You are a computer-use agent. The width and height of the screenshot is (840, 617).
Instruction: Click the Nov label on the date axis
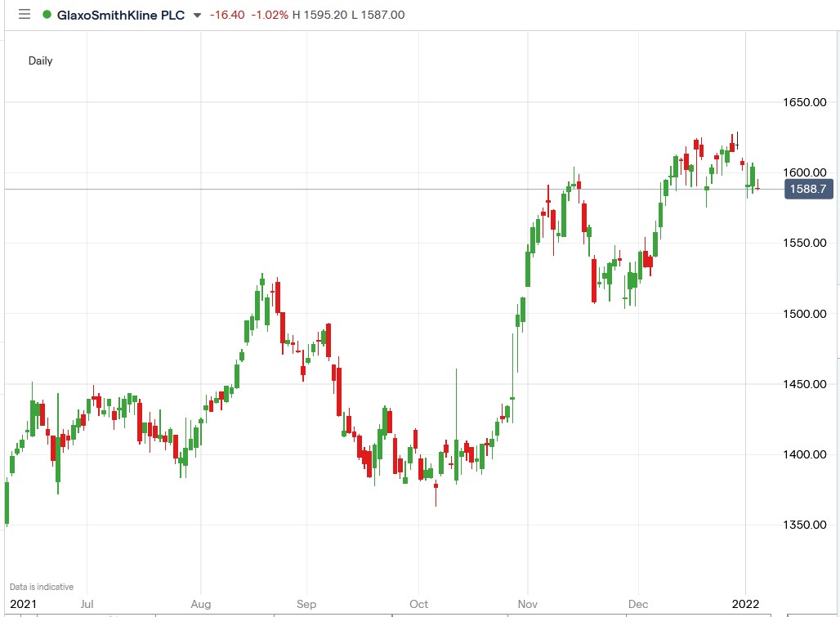[x=526, y=605]
